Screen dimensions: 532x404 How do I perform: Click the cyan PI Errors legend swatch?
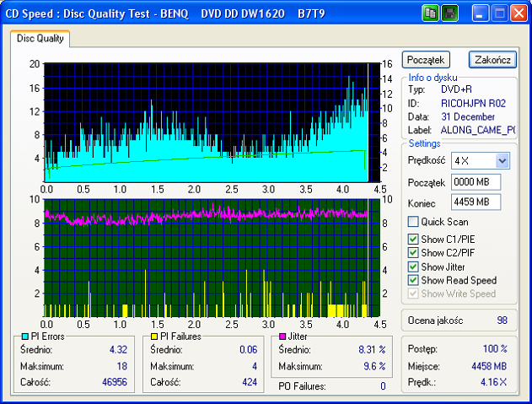click(x=24, y=337)
